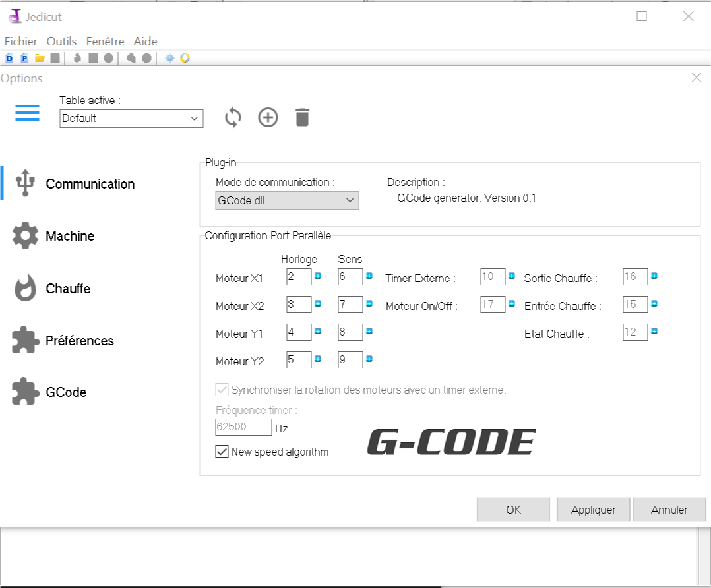The image size is (711, 588).
Task: Add a new table with plus icon
Action: 268,118
